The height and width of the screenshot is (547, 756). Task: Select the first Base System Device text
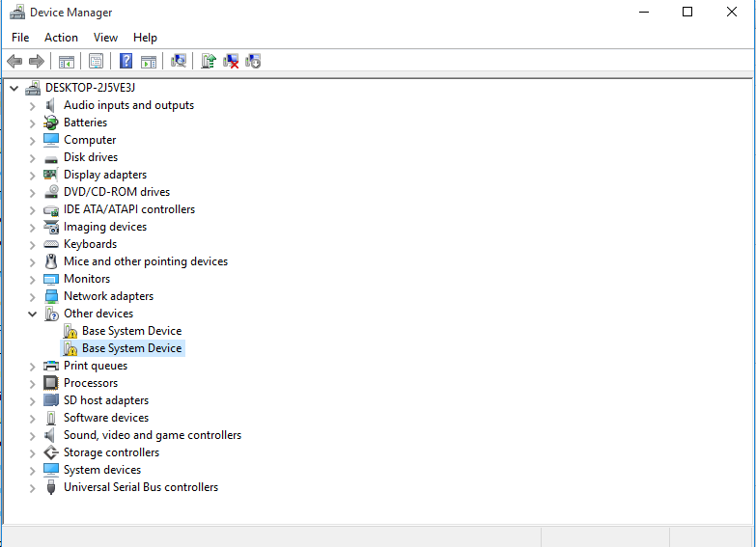coord(131,331)
